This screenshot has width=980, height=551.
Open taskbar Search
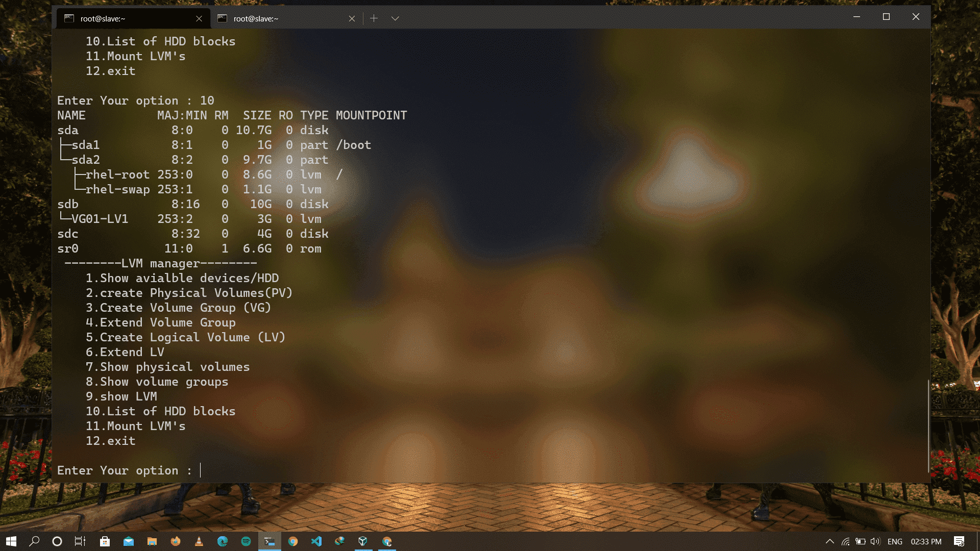click(34, 541)
